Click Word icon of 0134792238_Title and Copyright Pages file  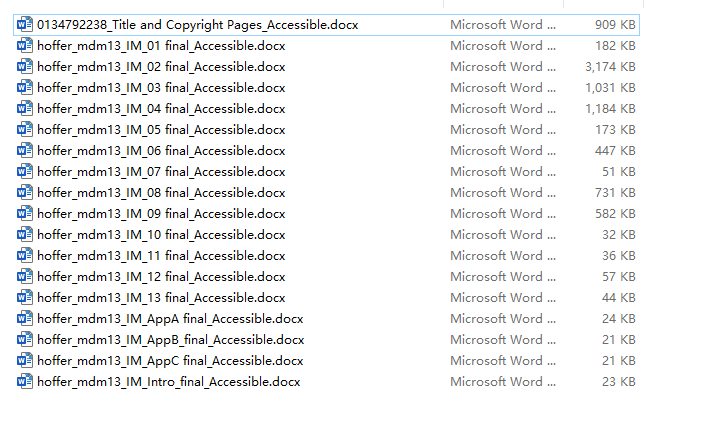pyautogui.click(x=25, y=24)
